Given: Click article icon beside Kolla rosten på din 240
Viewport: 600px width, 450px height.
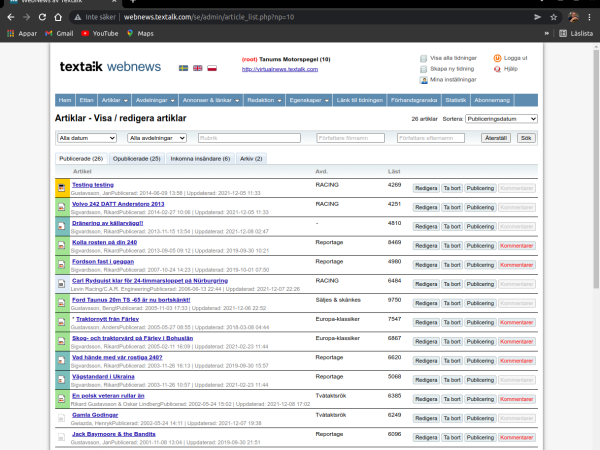Looking at the screenshot, I should coord(62,245).
